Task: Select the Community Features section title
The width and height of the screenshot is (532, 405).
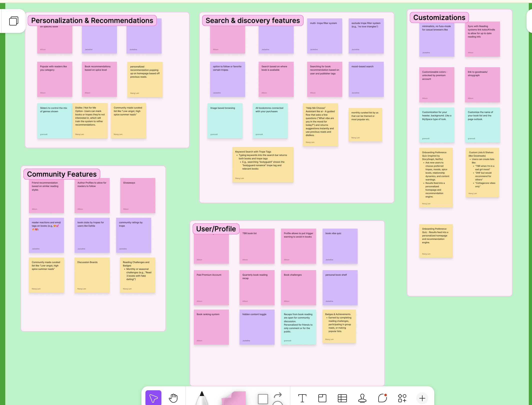Action: [x=62, y=174]
